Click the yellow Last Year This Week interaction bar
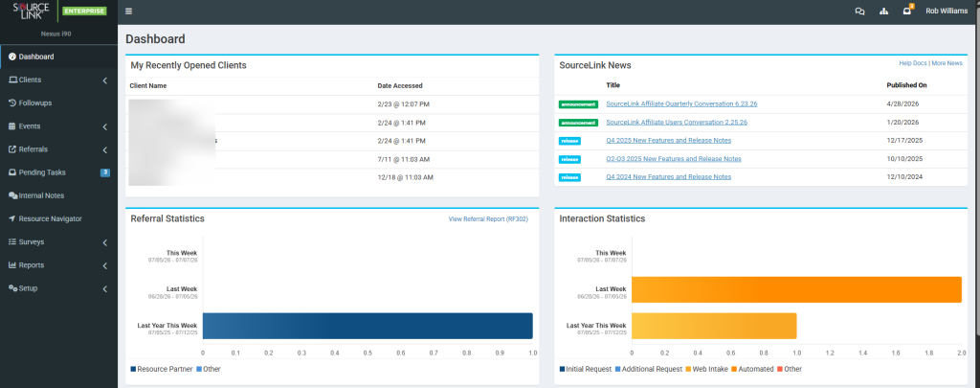The image size is (980, 388). [x=714, y=326]
